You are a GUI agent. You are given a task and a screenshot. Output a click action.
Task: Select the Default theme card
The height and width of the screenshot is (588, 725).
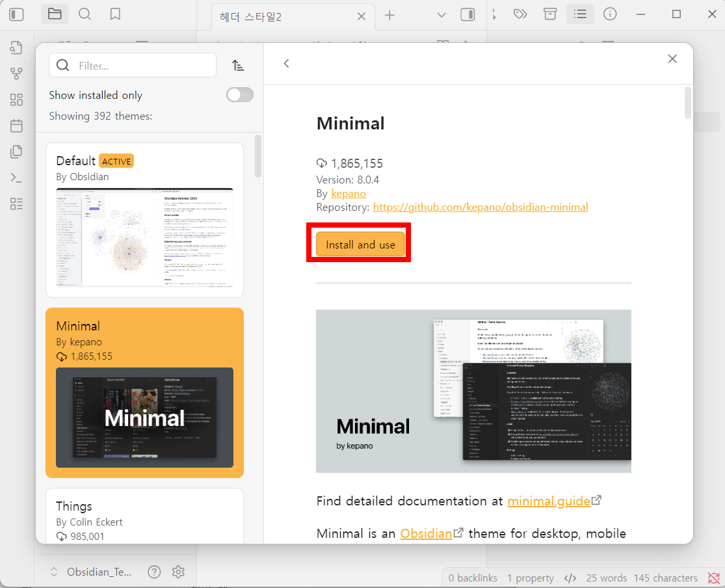click(x=145, y=220)
